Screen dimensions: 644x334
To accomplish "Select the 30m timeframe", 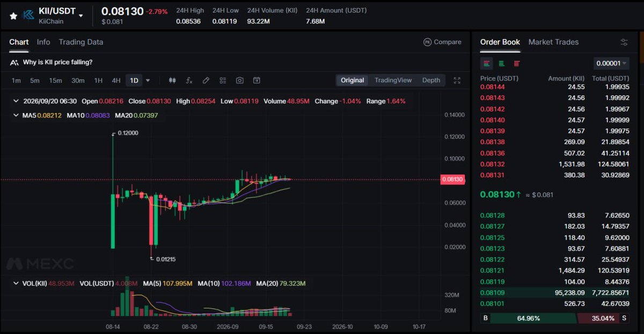I will (78, 80).
